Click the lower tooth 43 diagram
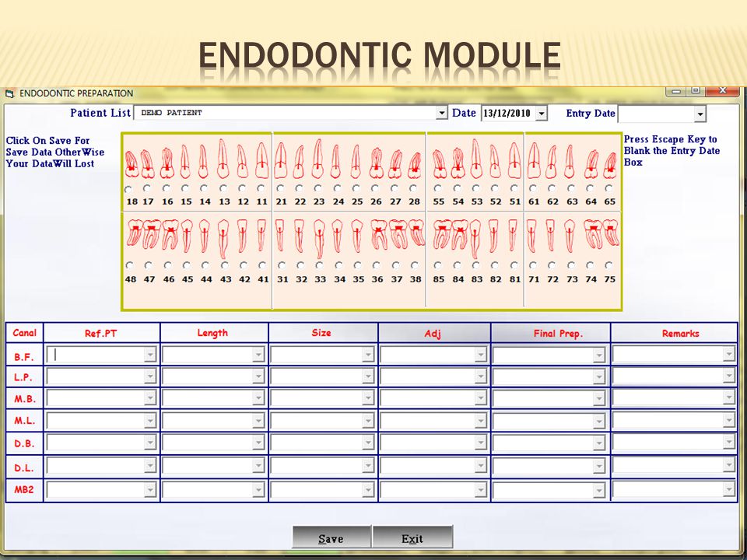Image resolution: width=747 pixels, height=560 pixels. 223,239
